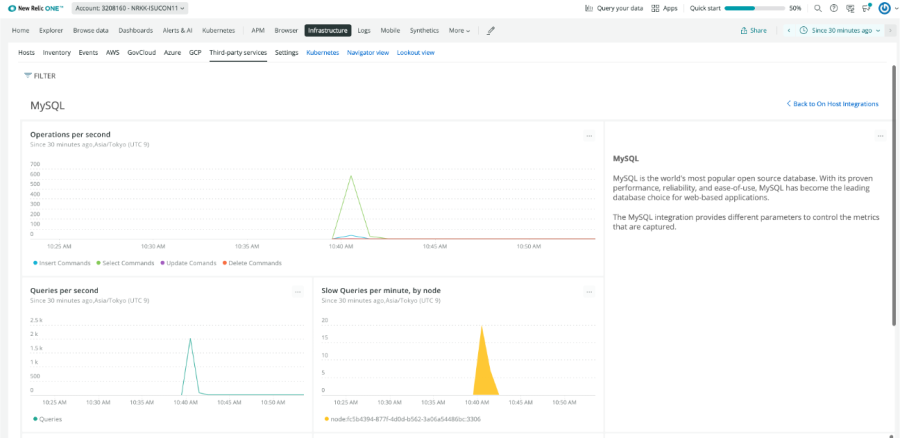
Task: Switch to the Events tab
Action: 88,52
